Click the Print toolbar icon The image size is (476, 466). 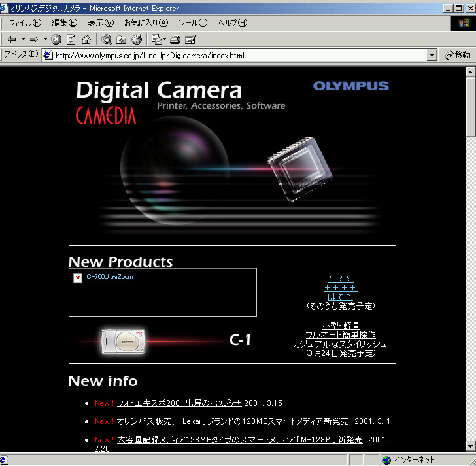tap(175, 39)
